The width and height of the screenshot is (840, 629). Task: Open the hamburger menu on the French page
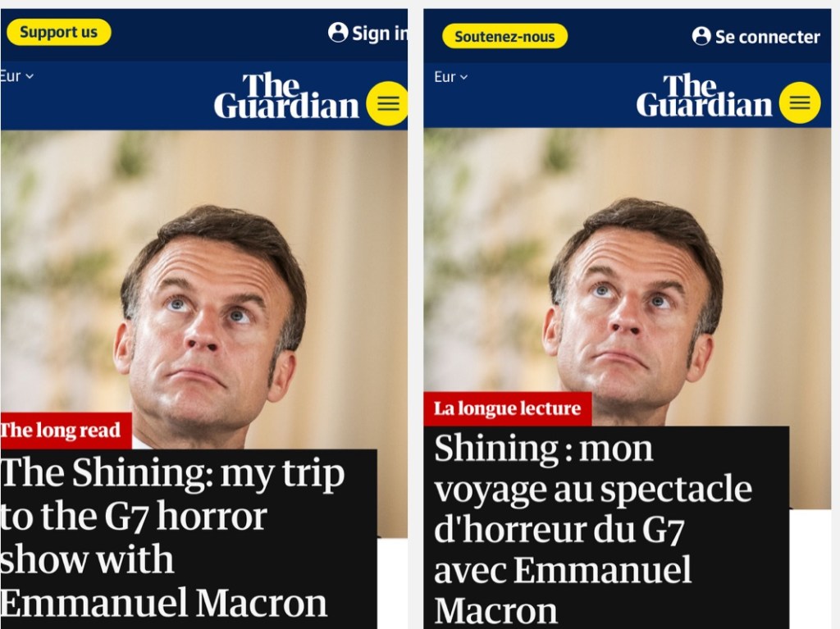click(799, 103)
